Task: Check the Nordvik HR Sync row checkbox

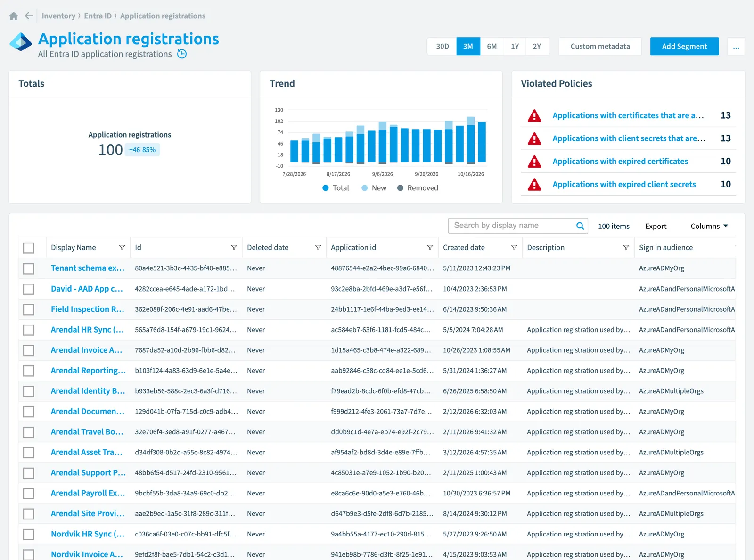Action: pyautogui.click(x=29, y=535)
